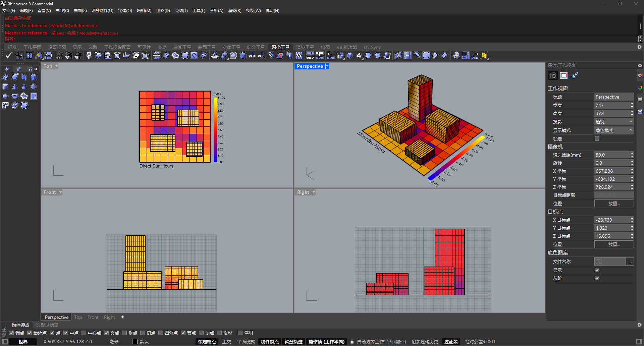Select the mesh cylinder tool in sidebar

pos(5,87)
